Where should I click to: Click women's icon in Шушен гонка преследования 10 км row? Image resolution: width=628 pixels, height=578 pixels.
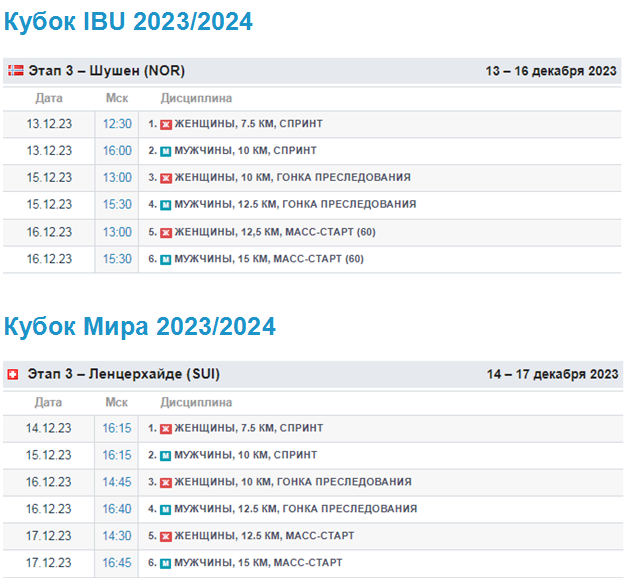point(166,178)
